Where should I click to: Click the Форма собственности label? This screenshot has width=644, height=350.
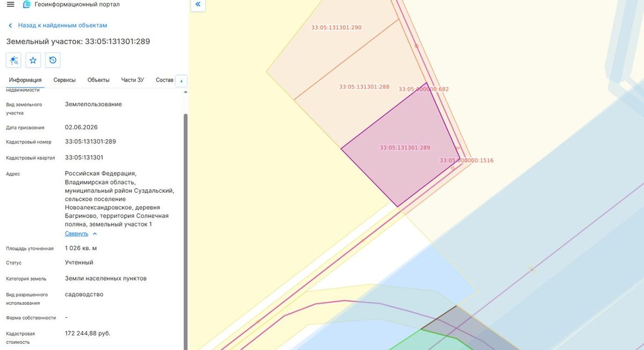pyautogui.click(x=31, y=318)
